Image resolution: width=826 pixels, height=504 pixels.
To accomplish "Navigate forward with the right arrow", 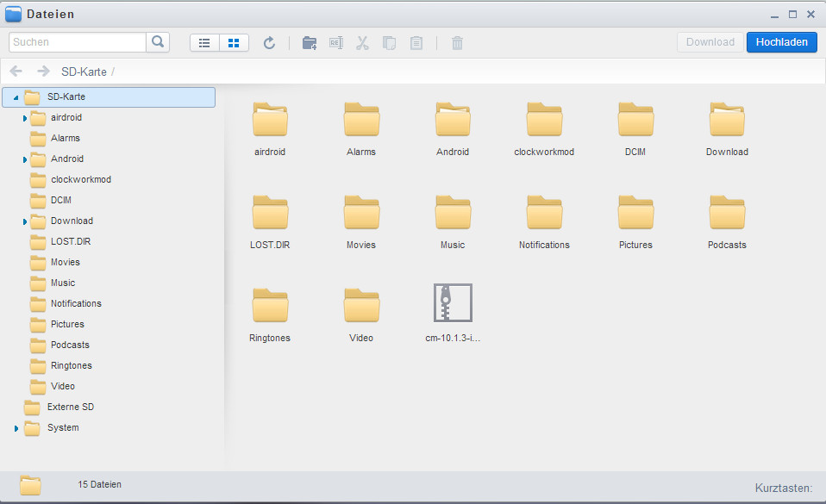I will click(x=43, y=72).
